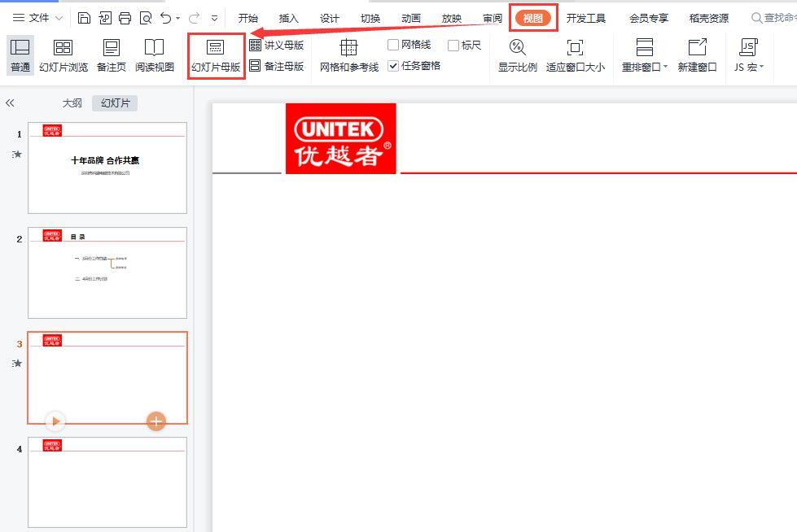Click the Save icon in quick access toolbar
This screenshot has height=532, width=797.
tap(84, 18)
